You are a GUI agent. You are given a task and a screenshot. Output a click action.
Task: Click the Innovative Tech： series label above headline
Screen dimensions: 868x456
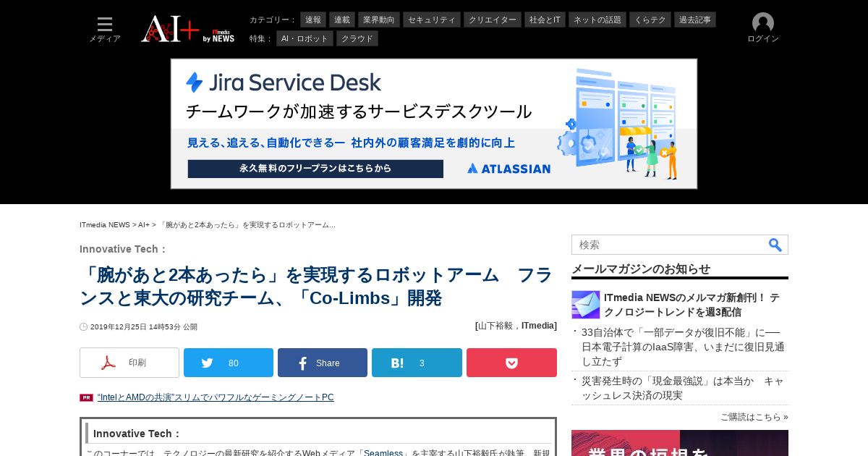pyautogui.click(x=124, y=249)
